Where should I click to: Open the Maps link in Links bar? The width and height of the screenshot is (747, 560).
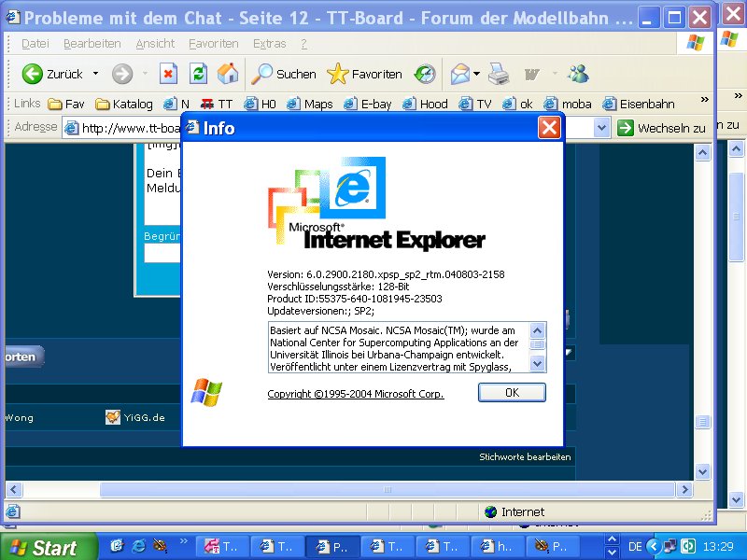coord(310,104)
